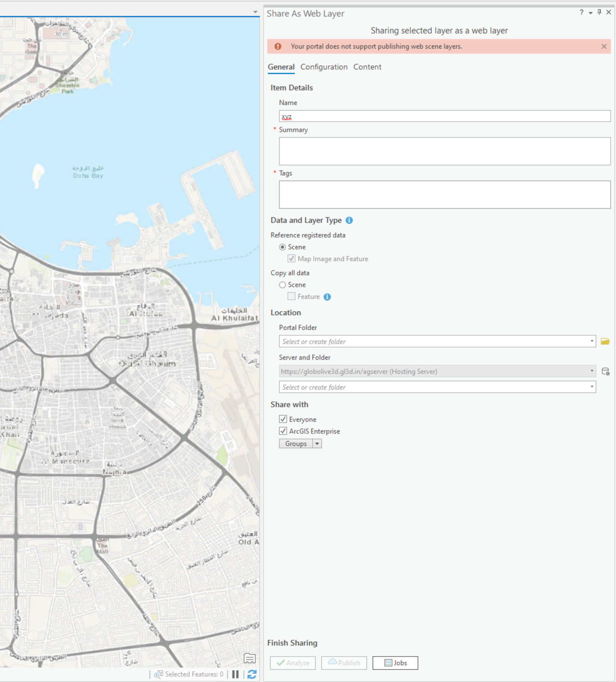616x682 pixels.
Task: Expand the Groups dropdown
Action: point(316,443)
